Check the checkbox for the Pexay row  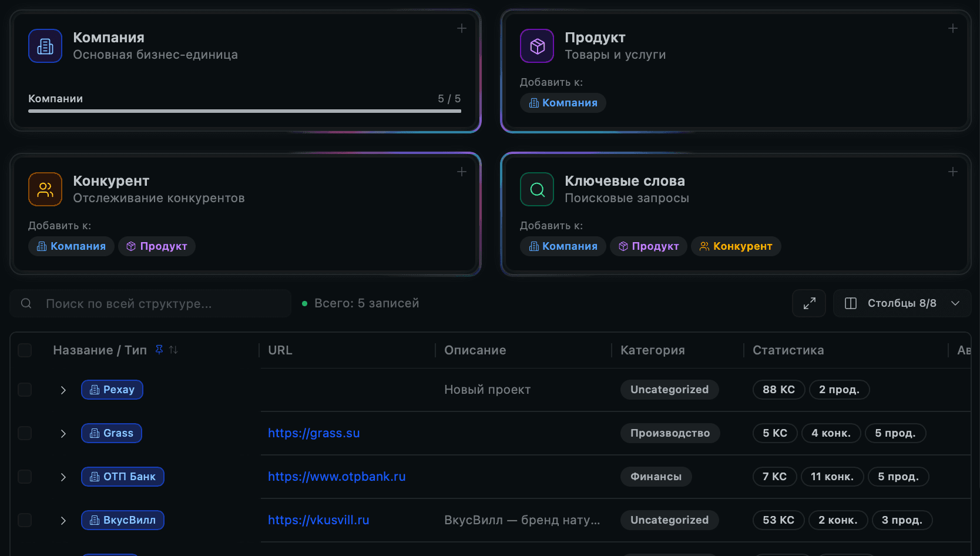pos(25,389)
